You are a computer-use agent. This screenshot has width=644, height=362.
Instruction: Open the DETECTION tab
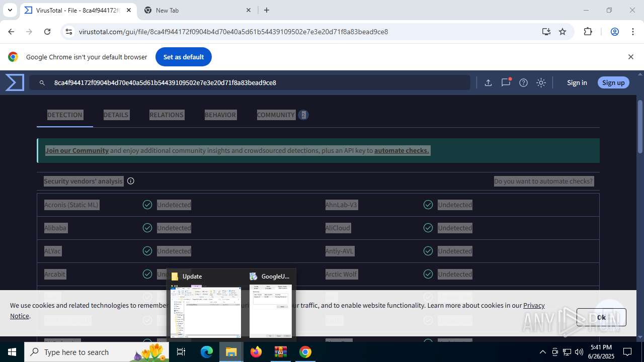pos(65,115)
